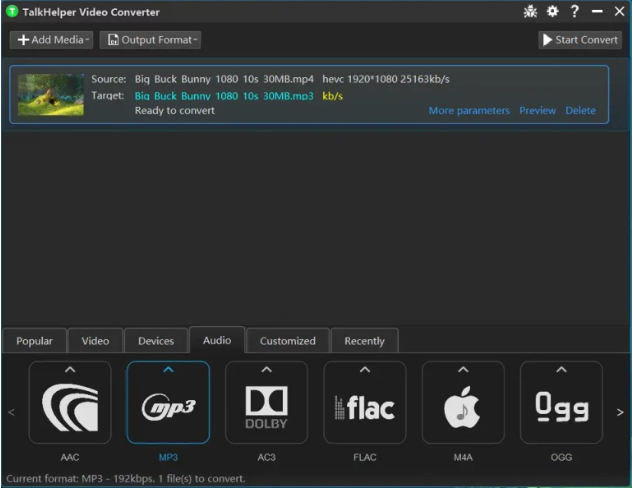Screen dimensions: 633x488
Task: Choose the FLAC format icon
Action: [365, 403]
